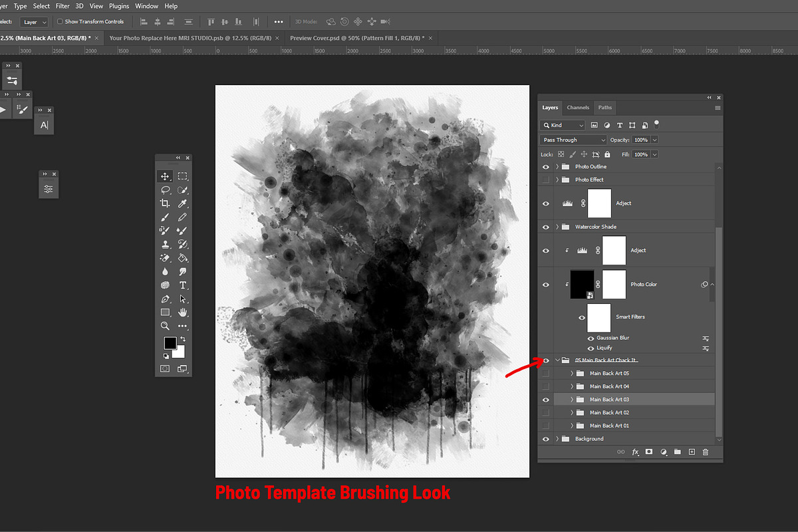Show the Main Back Art 05 group
Viewport: 798px width, 532px height.
(546, 373)
